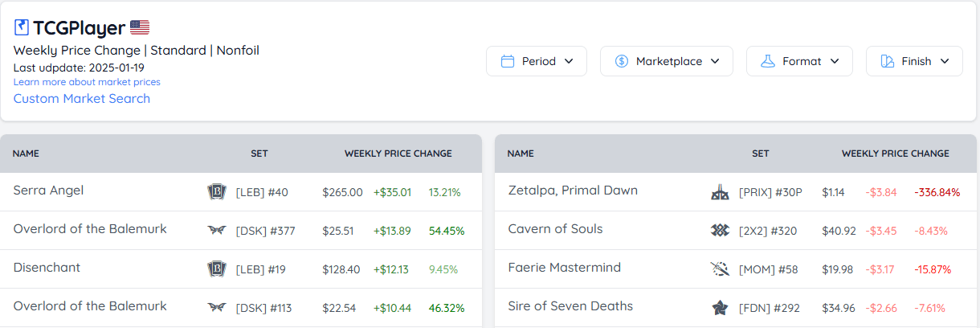Click the TCGPlayer card logo icon
The height and width of the screenshot is (328, 980).
(22, 27)
